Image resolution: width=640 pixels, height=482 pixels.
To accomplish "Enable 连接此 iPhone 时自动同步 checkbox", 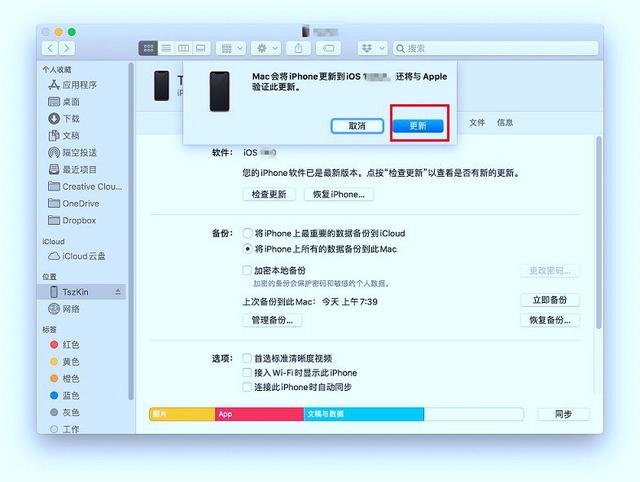I will (x=247, y=387).
